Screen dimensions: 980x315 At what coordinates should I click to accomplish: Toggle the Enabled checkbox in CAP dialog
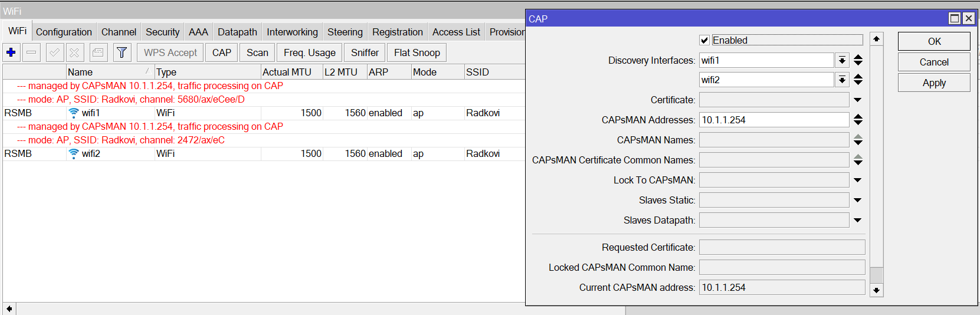(x=704, y=40)
